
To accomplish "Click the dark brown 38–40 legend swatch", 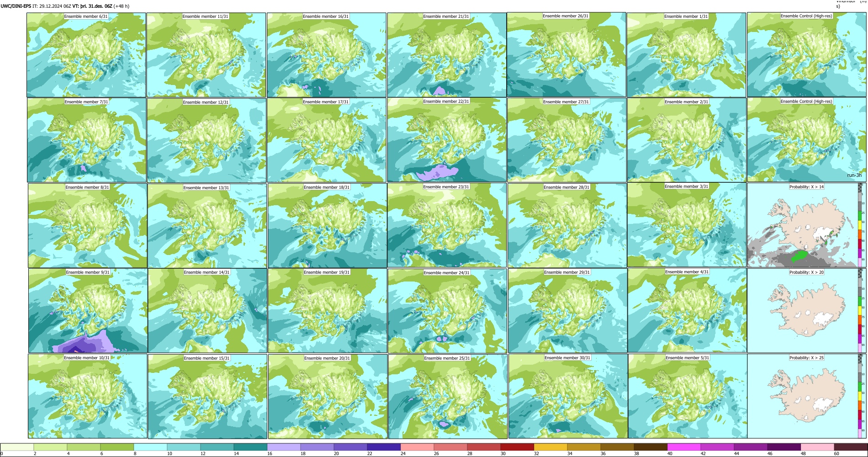I will [651, 447].
